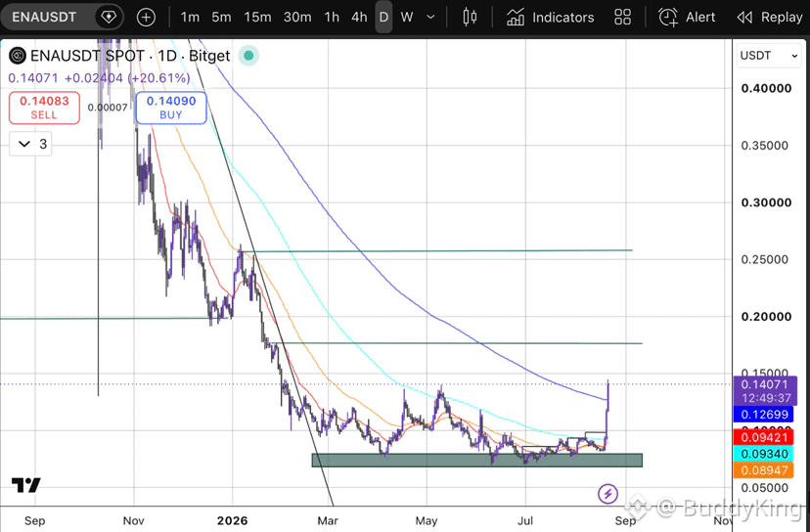Open the candlestick chart type selector
The image size is (810, 532).
[470, 17]
